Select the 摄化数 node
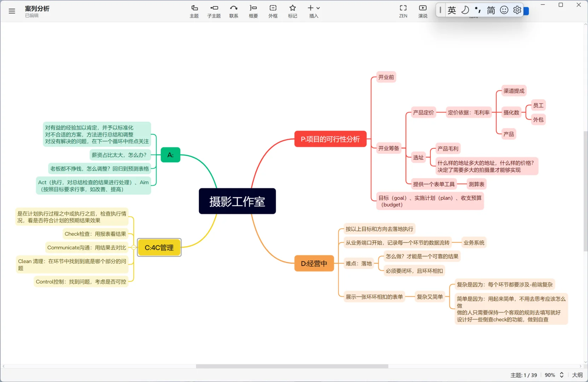The width and height of the screenshot is (588, 382). coord(511,112)
